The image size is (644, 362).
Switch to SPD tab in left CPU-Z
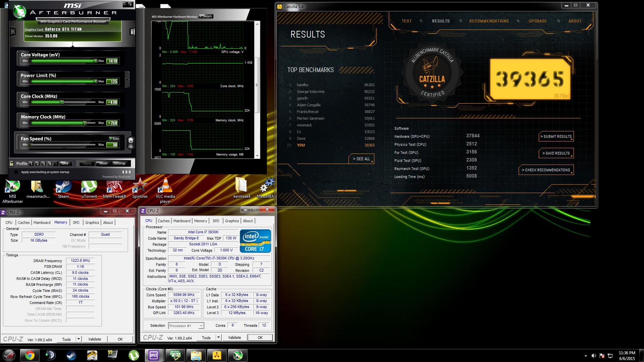pos(76,223)
